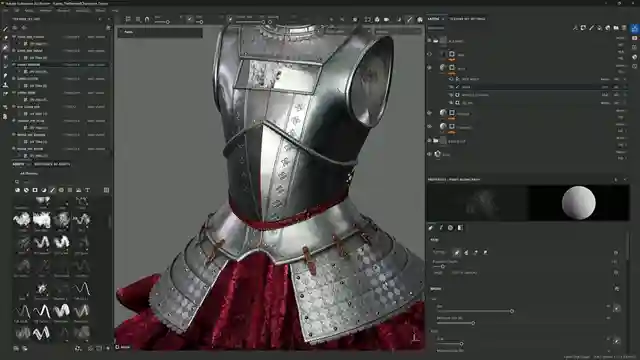640x360 pixels.
Task: Click the white sphere material preview
Action: pos(578,202)
